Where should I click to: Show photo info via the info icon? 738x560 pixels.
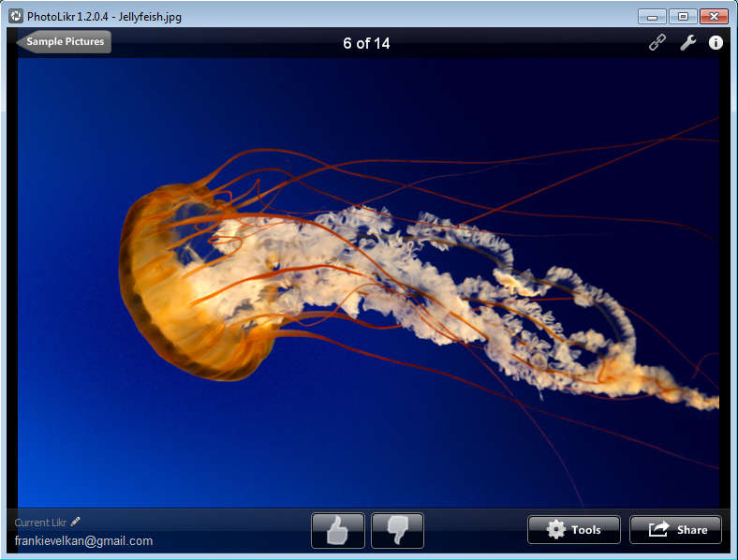click(x=716, y=43)
